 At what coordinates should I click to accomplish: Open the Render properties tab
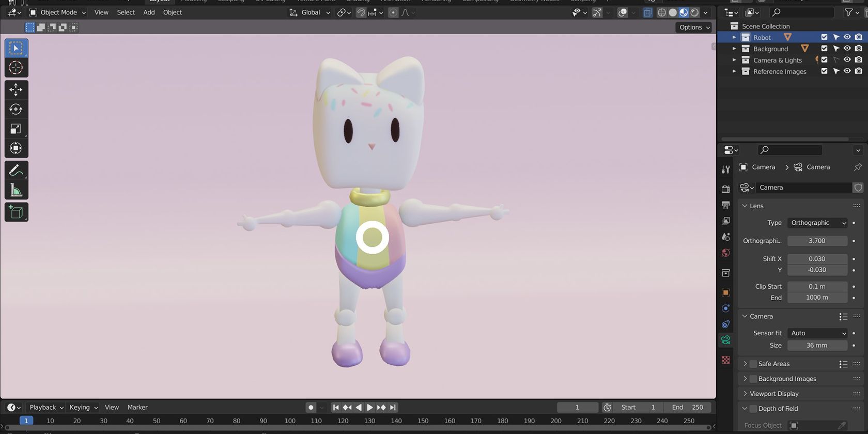tap(726, 189)
